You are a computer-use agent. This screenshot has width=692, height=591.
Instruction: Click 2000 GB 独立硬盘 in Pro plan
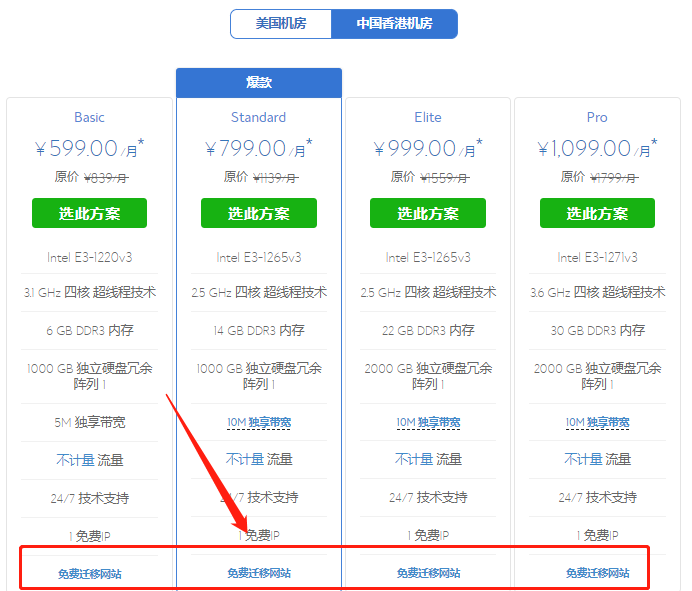(x=598, y=376)
